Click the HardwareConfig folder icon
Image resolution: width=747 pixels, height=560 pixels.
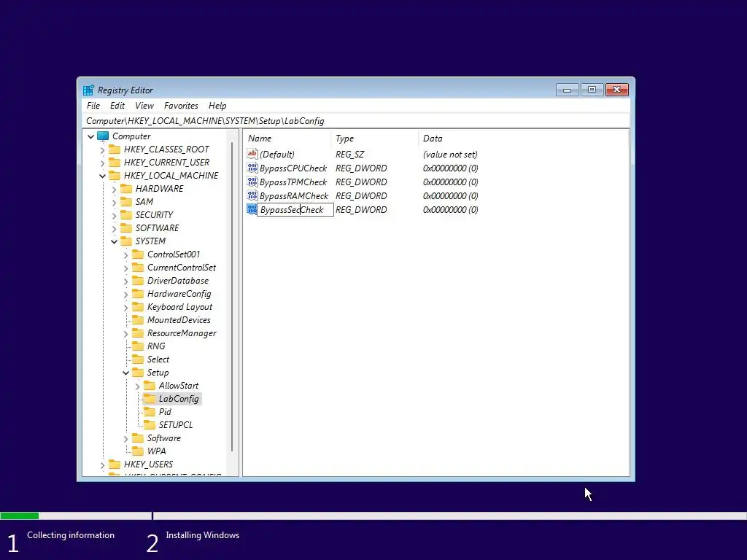138,294
